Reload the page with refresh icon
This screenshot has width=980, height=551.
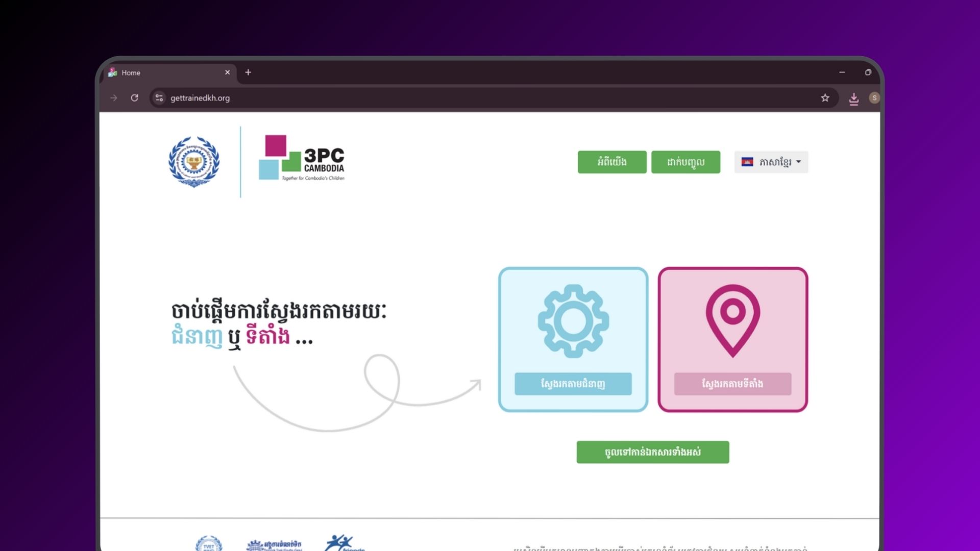[x=134, y=98]
